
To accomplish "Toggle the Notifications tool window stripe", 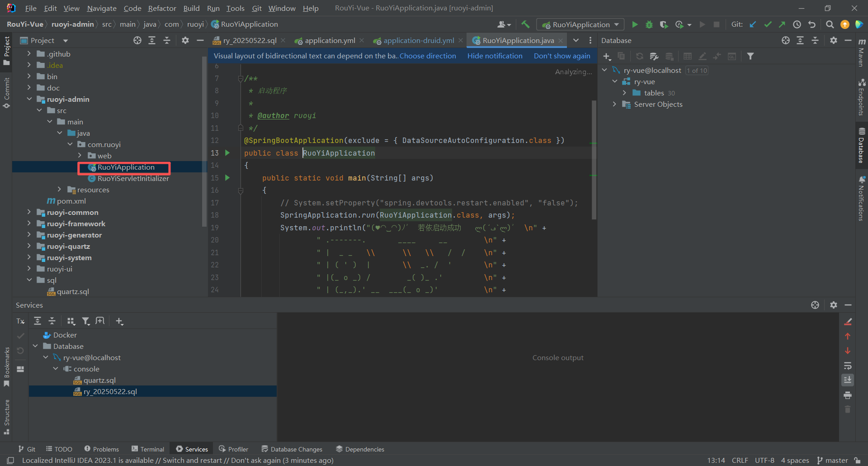I will click(862, 199).
